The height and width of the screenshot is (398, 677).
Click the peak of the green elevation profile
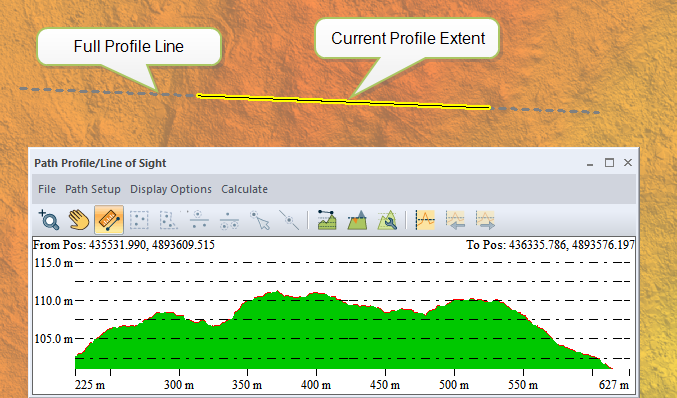coord(277,291)
